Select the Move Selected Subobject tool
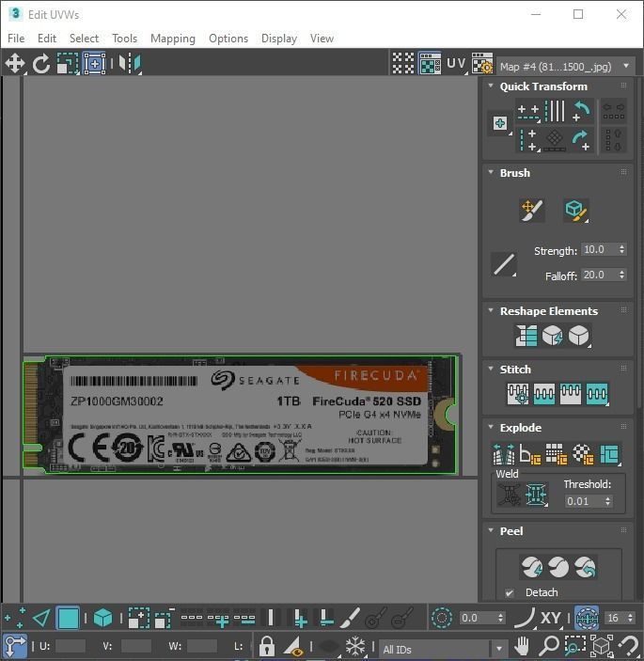The height and width of the screenshot is (661, 644). (x=15, y=64)
